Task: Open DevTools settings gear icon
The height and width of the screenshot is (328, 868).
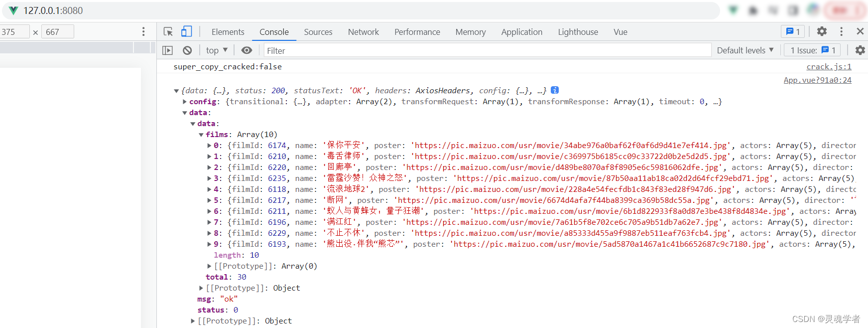Action: (x=822, y=31)
